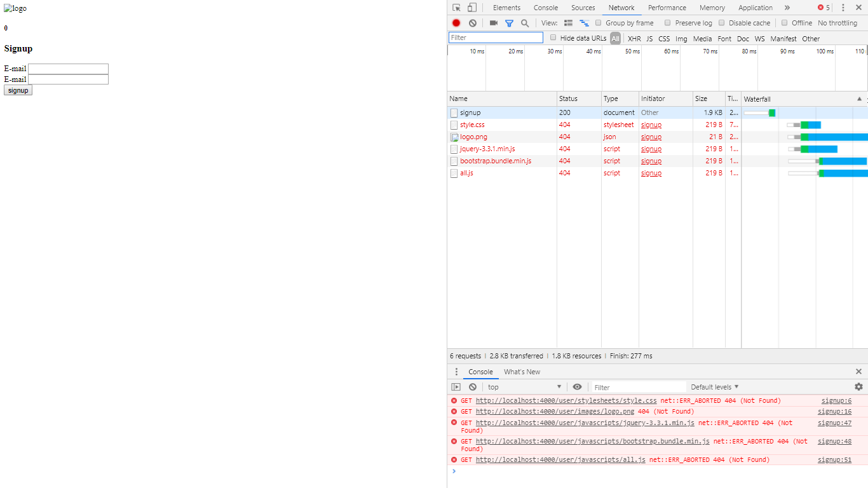This screenshot has height=488, width=868.
Task: Click the red stop recording network log button
Action: tap(456, 22)
